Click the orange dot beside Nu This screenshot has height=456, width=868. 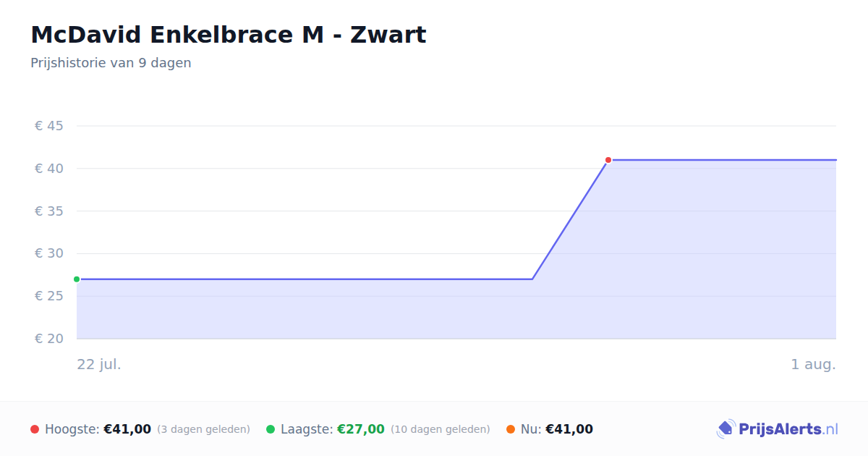tap(511, 429)
